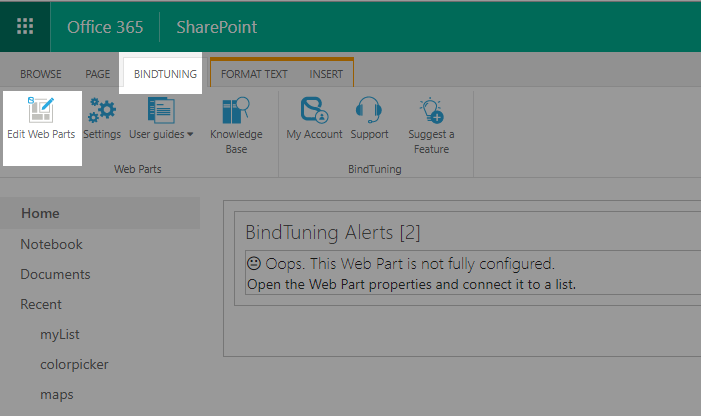Open the myList recent item
The height and width of the screenshot is (416, 701).
click(60, 335)
